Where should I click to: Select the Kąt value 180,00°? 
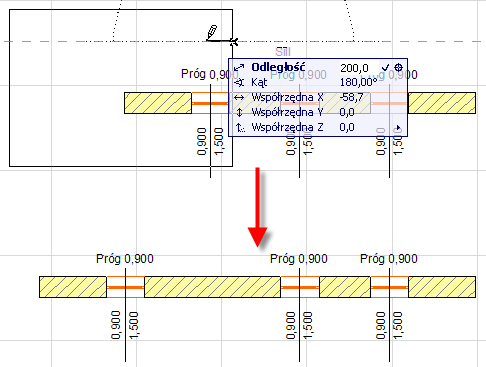pyautogui.click(x=359, y=82)
